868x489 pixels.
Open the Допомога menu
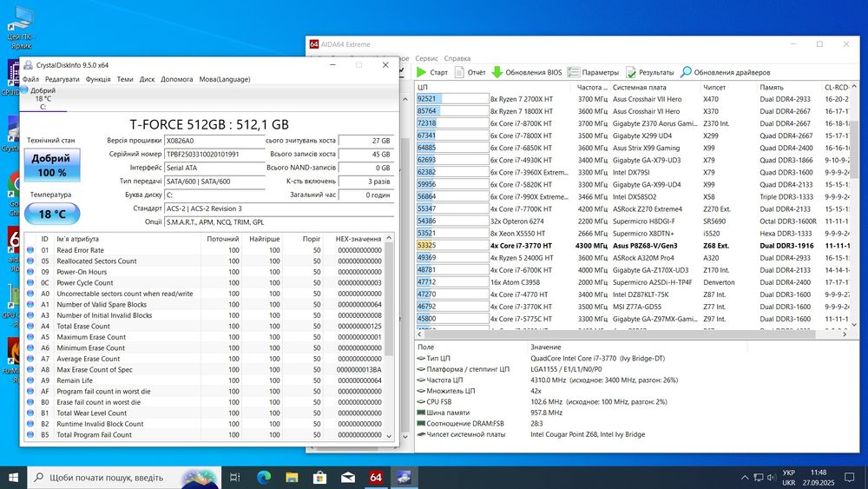pyautogui.click(x=176, y=79)
